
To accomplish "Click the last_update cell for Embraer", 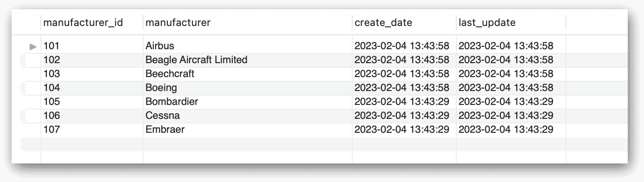I will [x=511, y=130].
